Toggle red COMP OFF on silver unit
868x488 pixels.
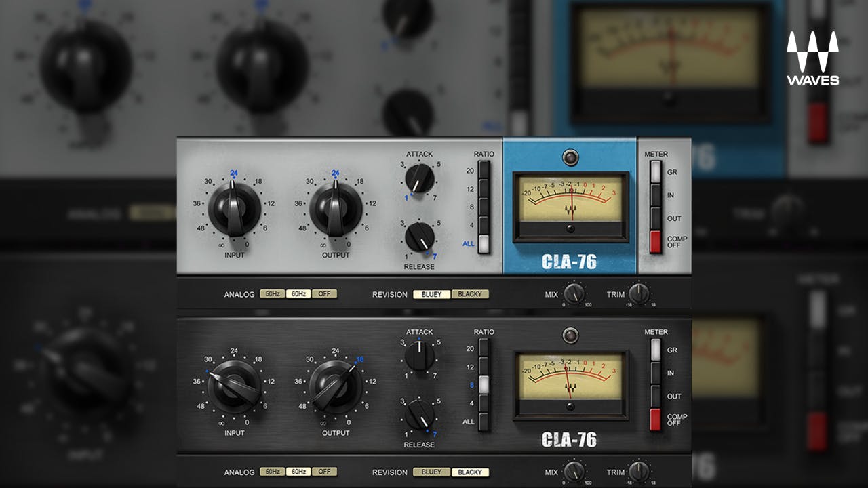click(x=655, y=242)
